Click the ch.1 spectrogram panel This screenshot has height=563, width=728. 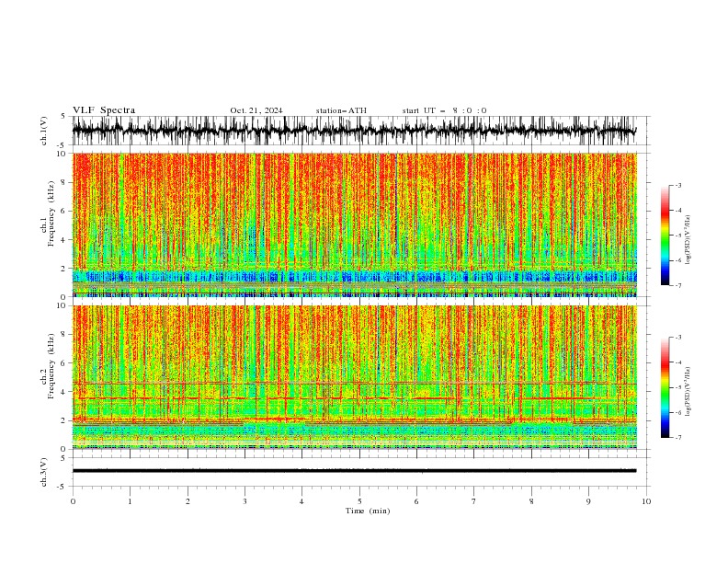(x=355, y=224)
